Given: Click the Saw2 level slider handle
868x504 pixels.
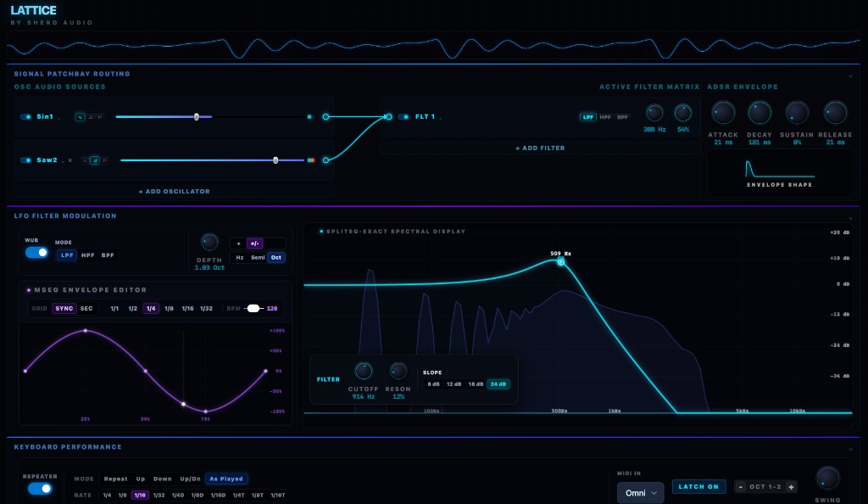Looking at the screenshot, I should [275, 160].
